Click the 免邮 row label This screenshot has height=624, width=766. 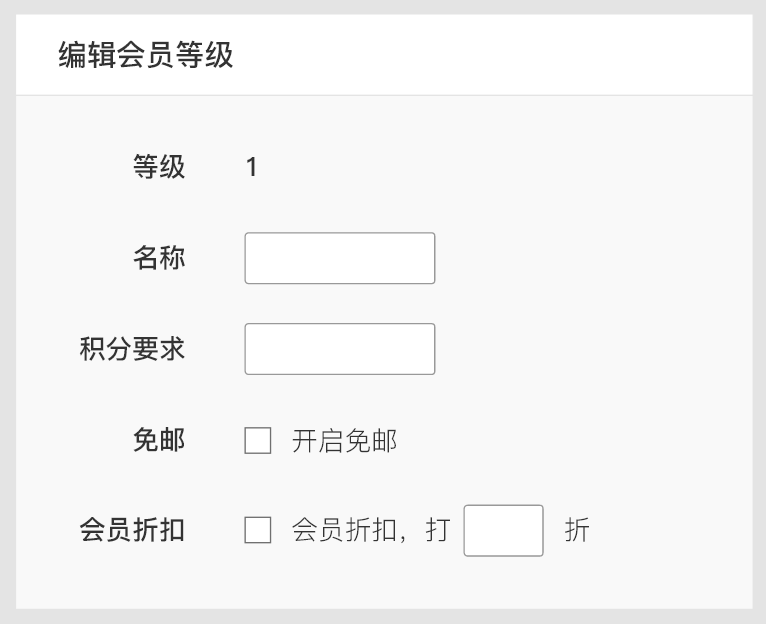click(x=159, y=440)
